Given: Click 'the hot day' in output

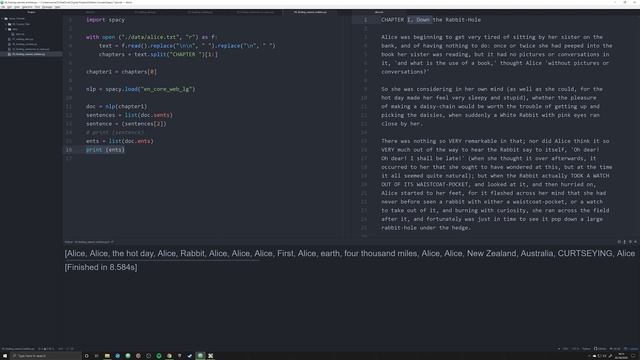Looking at the screenshot, I should (x=133, y=253).
